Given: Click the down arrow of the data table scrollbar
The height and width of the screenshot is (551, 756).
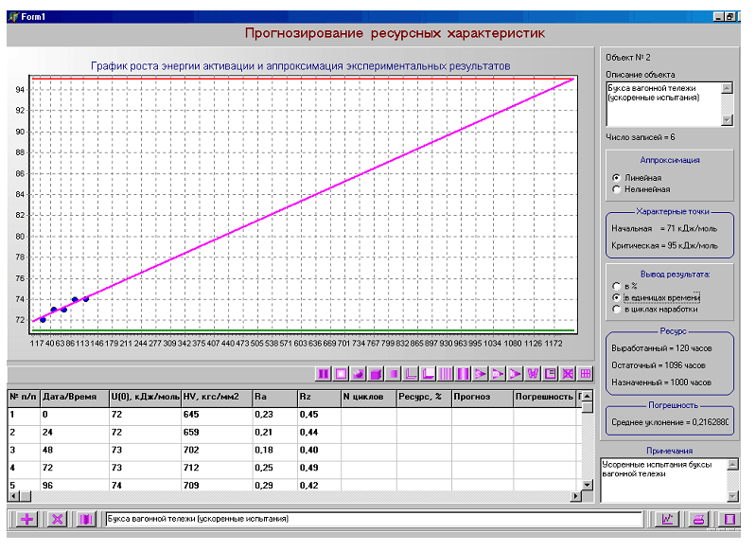Looking at the screenshot, I should (x=587, y=485).
